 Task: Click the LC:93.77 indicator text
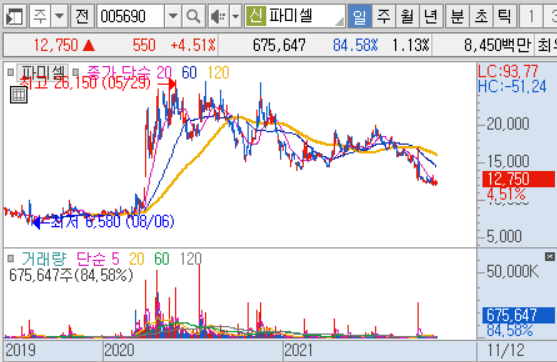click(508, 71)
